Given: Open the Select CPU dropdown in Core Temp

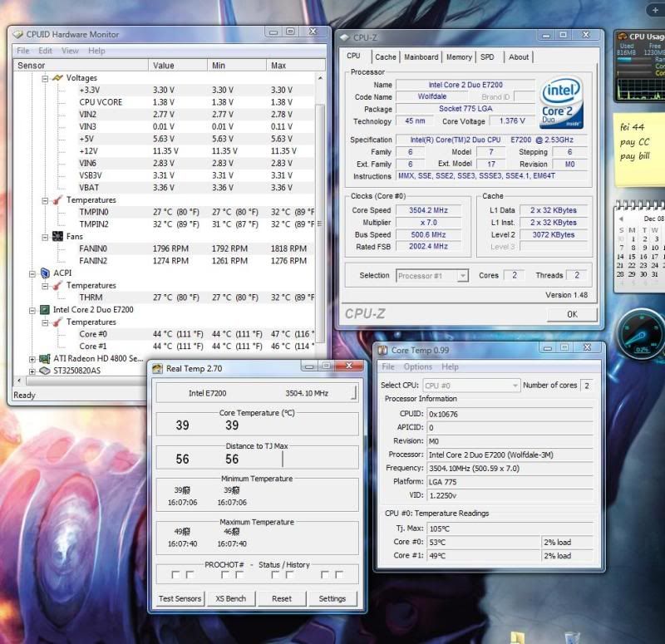Looking at the screenshot, I should coord(471,386).
